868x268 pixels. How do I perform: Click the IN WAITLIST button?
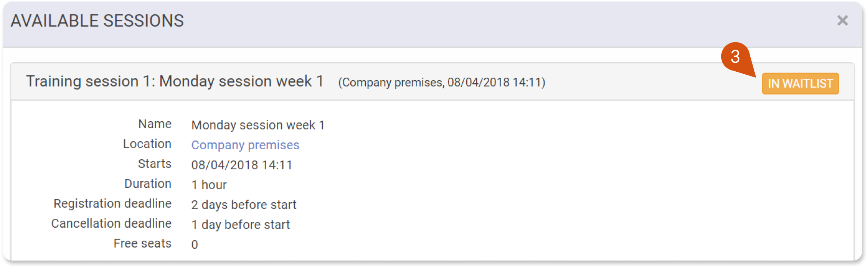tap(800, 84)
